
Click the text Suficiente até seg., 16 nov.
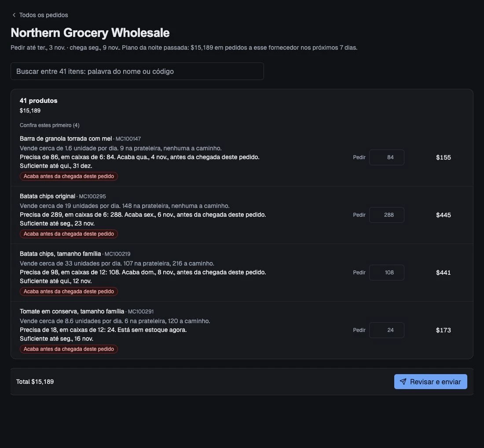[56, 339]
